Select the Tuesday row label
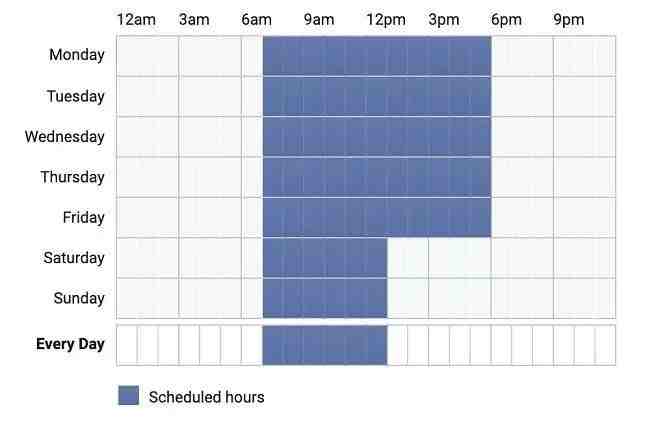This screenshot has width=658, height=426. pyautogui.click(x=75, y=96)
